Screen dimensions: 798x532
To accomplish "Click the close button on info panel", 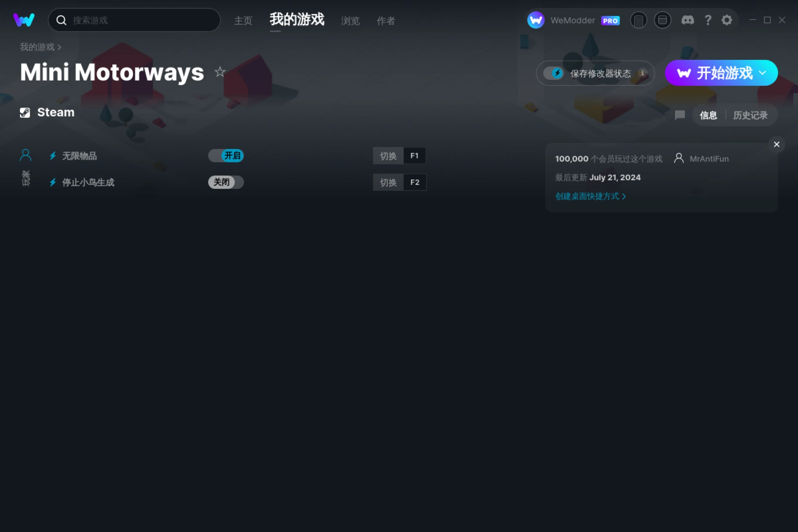I will click(776, 144).
